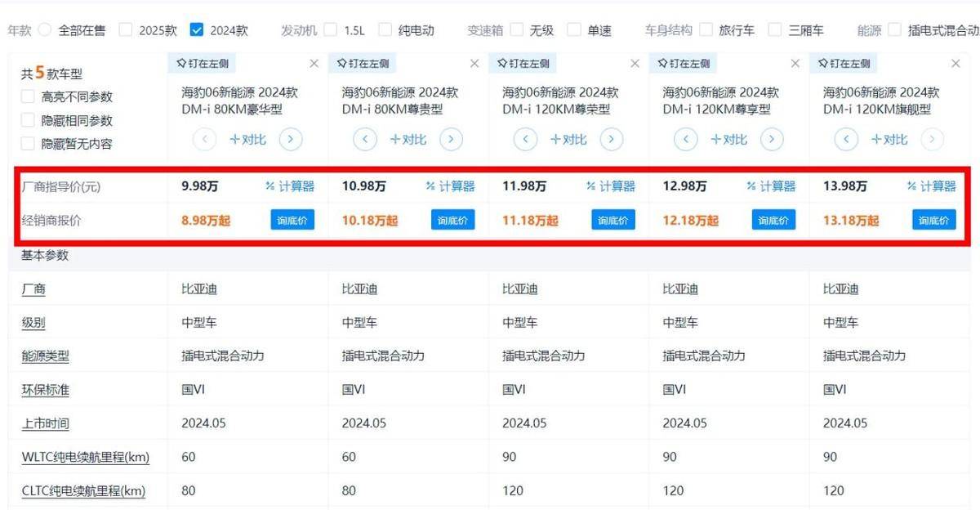This screenshot has height=510, width=980.
Task: Add 80KM豪华型 to comparison via +对比
Action: coord(248,140)
